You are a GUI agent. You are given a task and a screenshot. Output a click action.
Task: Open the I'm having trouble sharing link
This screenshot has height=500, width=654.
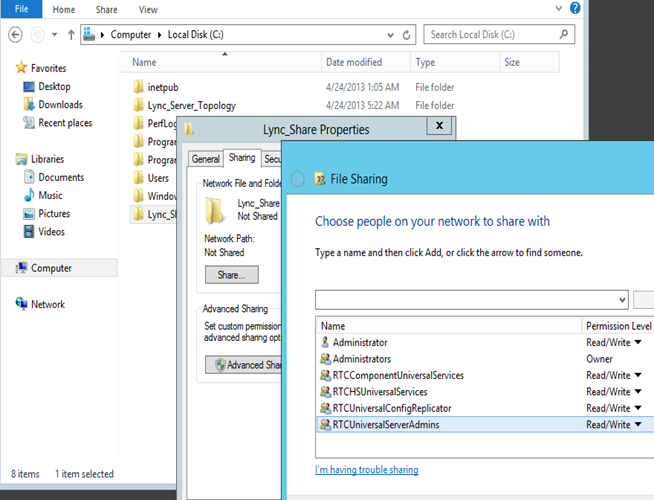367,470
